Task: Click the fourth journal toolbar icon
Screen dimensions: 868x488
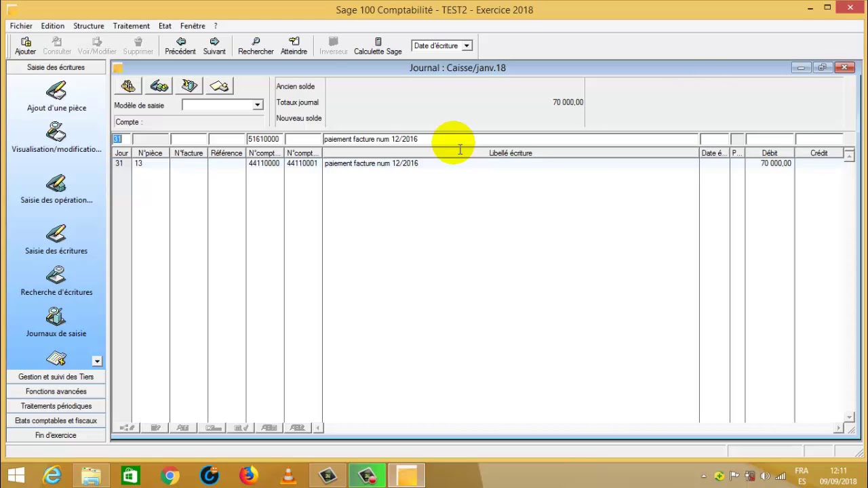Action: [x=219, y=86]
